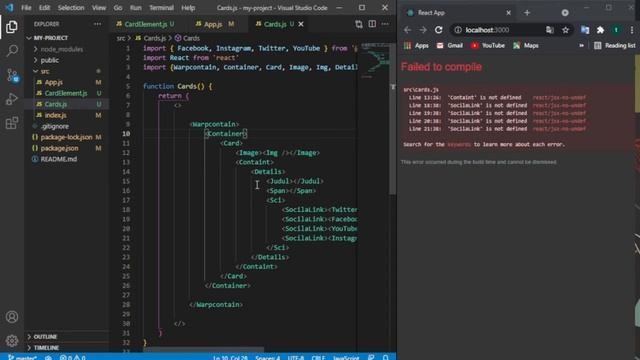This screenshot has width=640, height=360.
Task: Open the Extensions view
Action: coord(12,123)
